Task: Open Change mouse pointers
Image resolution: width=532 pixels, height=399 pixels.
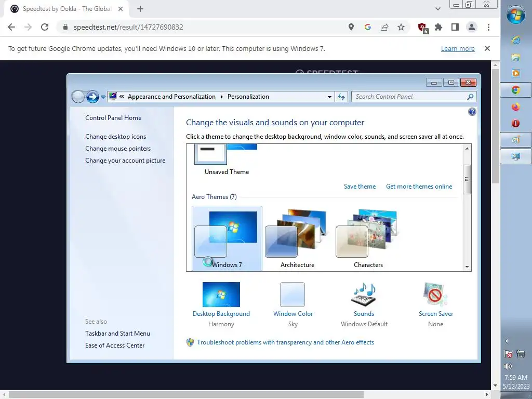Action: pyautogui.click(x=118, y=148)
